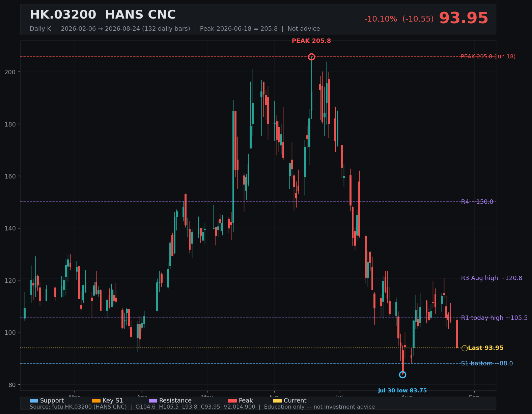Click the Jul 30 low 83.75 annotation
Screen dimensions: 532x414
point(402,391)
